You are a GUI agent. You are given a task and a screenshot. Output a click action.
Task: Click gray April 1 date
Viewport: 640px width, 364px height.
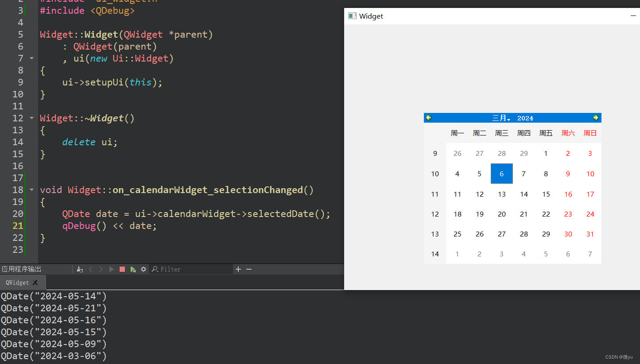pos(458,254)
